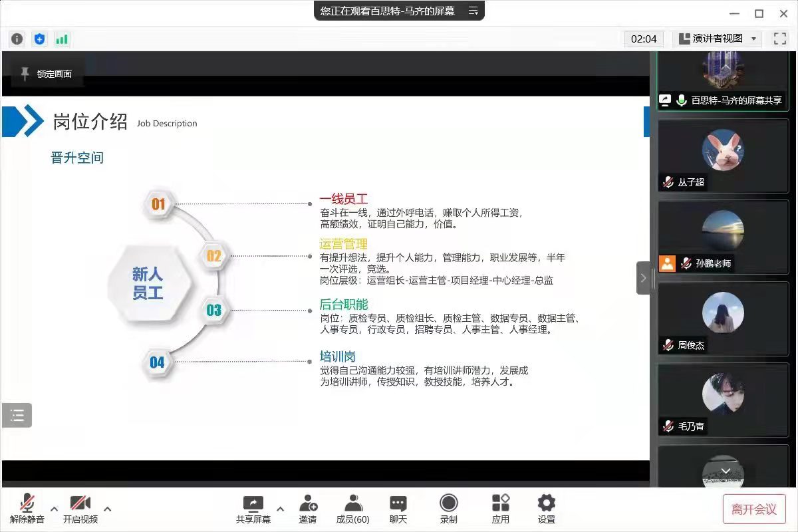
Task: Open 演讲者视图 view dropdown
Action: [718, 39]
